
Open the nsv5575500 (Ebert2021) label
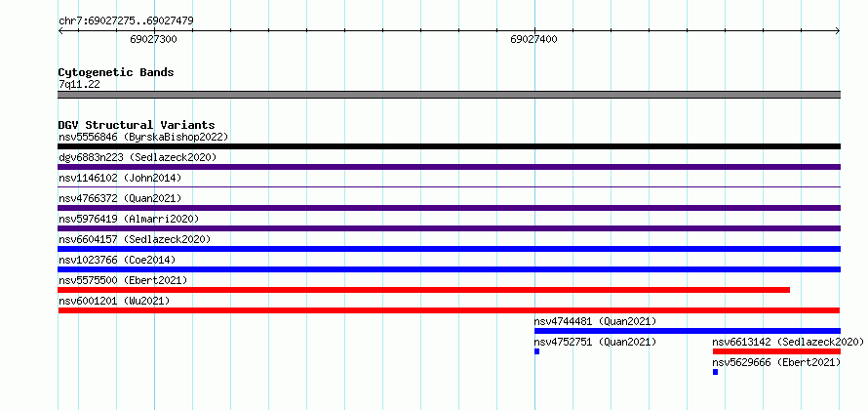click(x=124, y=280)
